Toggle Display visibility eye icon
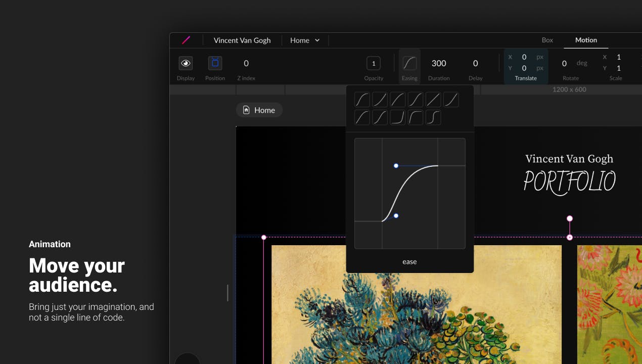642x364 pixels. [x=186, y=63]
